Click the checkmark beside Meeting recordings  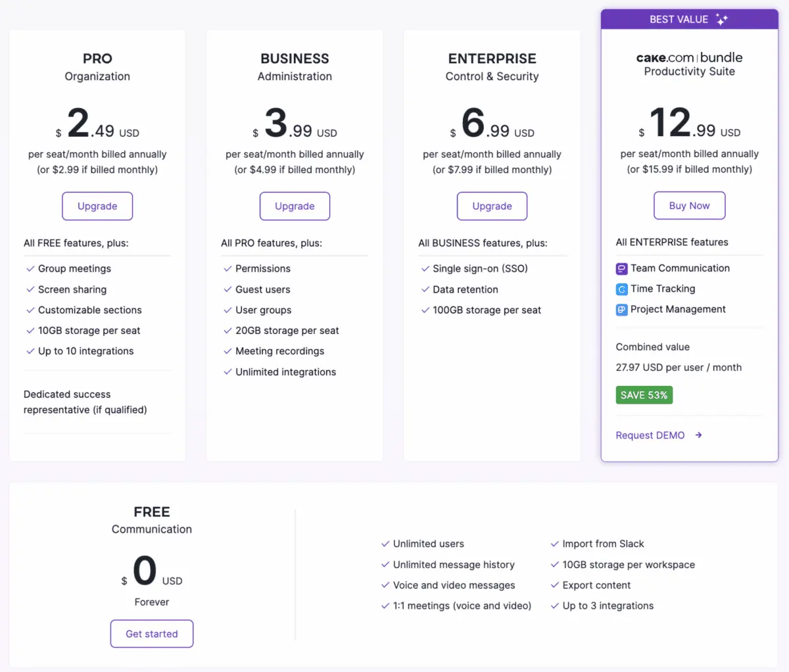[x=227, y=351]
